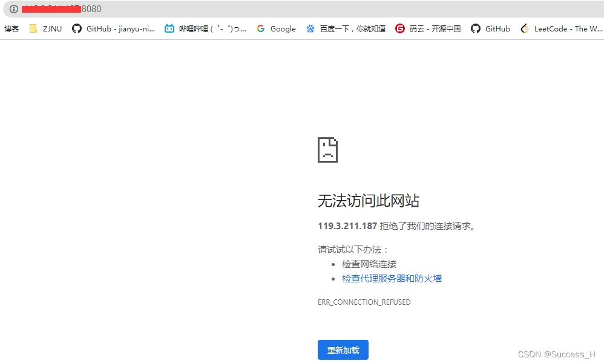Viewport: 604px width, 364px height.
Task: Open the 百度一下，你就知道 bookmark
Action: 345,28
